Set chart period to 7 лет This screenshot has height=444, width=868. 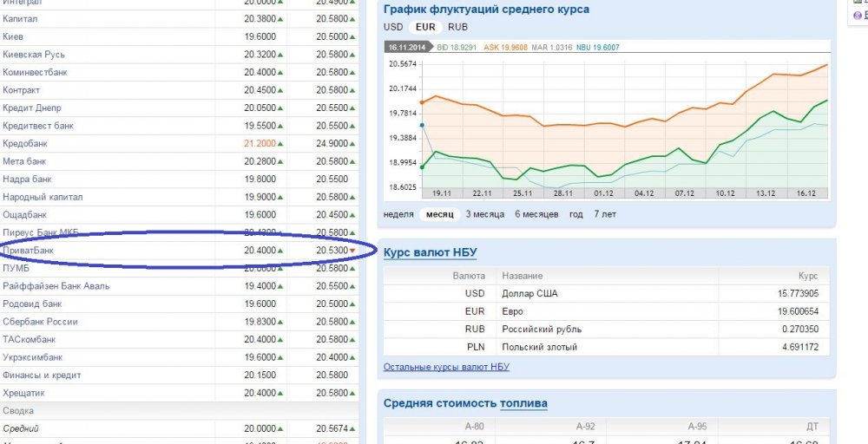pyautogui.click(x=606, y=214)
